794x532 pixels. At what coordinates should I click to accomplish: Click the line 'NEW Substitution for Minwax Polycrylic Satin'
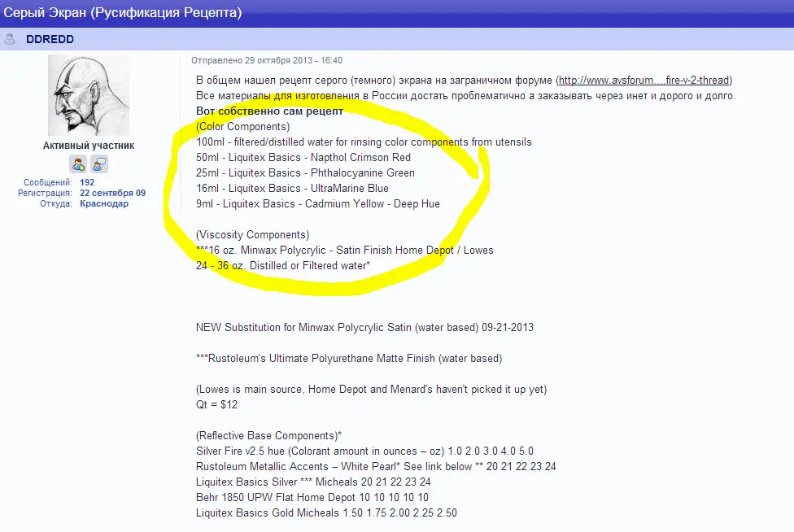(364, 328)
